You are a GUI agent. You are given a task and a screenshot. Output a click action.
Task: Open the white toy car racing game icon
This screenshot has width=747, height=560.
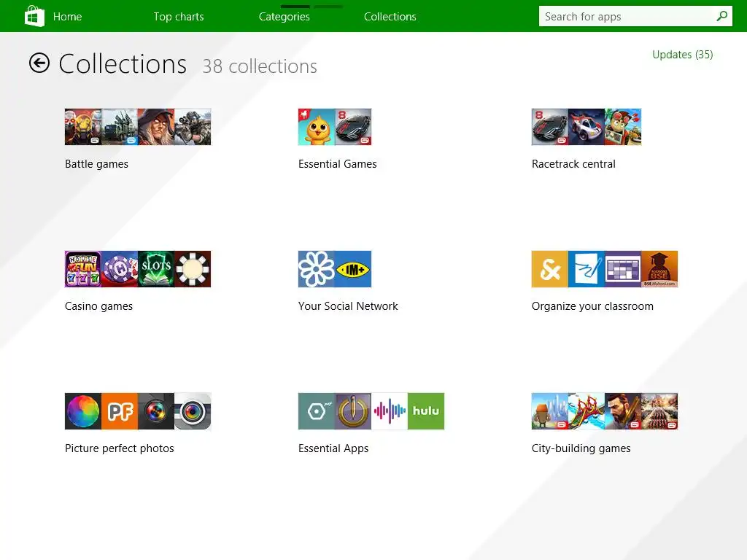(587, 127)
